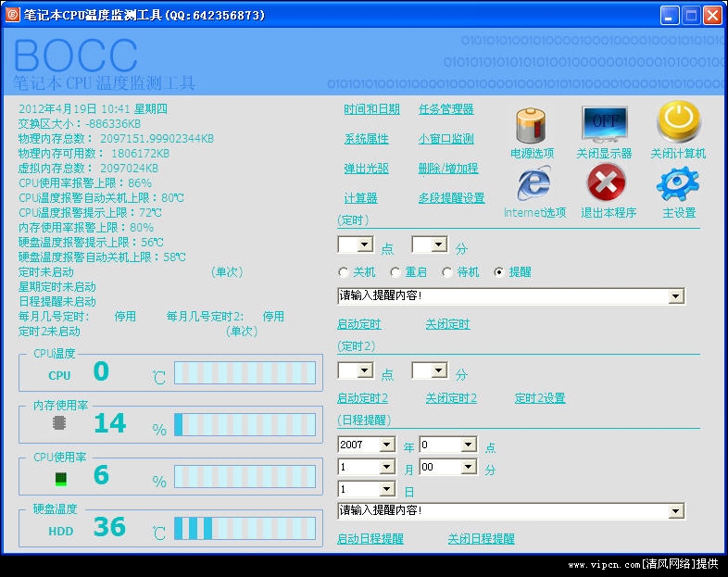Click the 启动定时 link
This screenshot has height=577, width=728.
point(358,324)
